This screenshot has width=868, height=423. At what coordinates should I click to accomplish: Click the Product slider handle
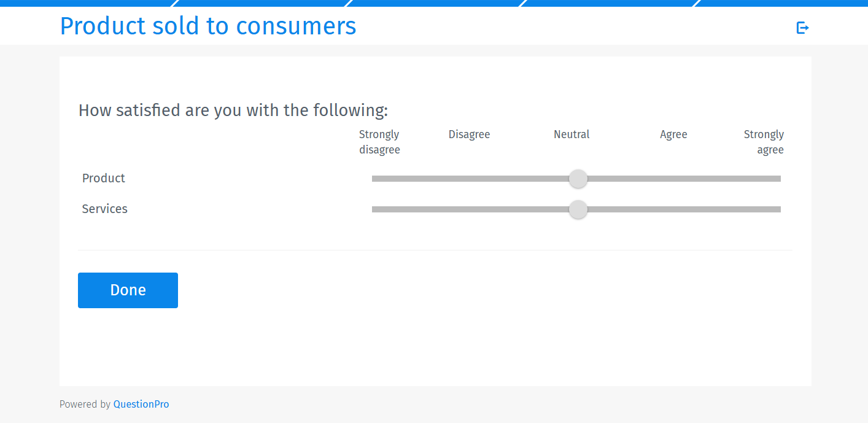pyautogui.click(x=578, y=178)
